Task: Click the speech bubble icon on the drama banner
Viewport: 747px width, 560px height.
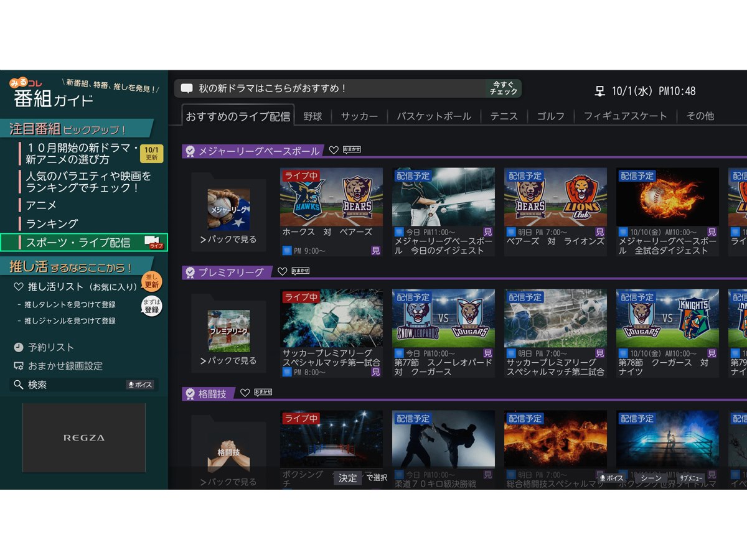Action: point(187,88)
